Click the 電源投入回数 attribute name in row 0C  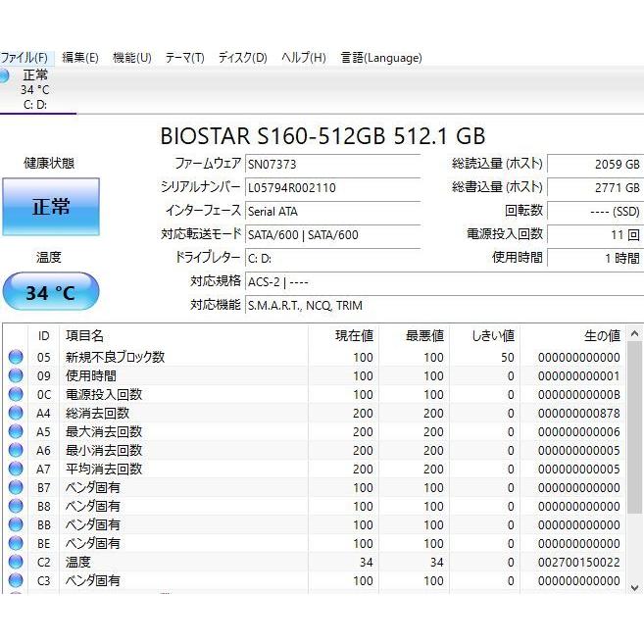tap(104, 394)
